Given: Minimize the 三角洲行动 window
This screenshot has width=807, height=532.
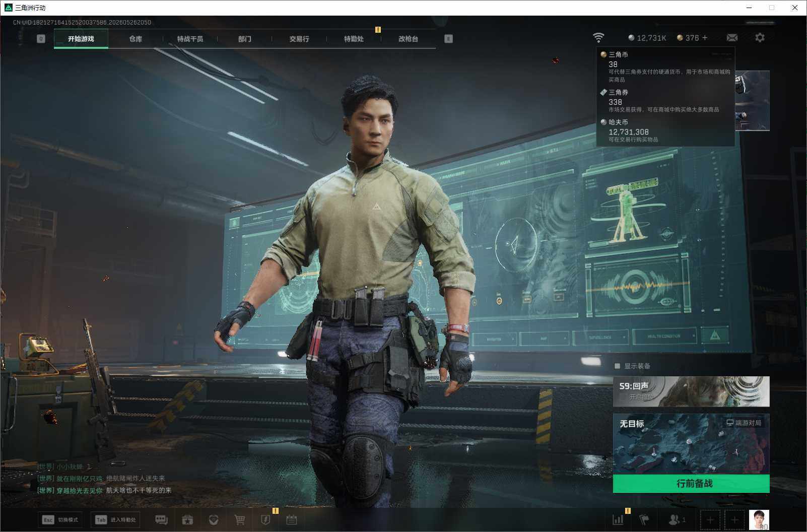Looking at the screenshot, I should [749, 8].
